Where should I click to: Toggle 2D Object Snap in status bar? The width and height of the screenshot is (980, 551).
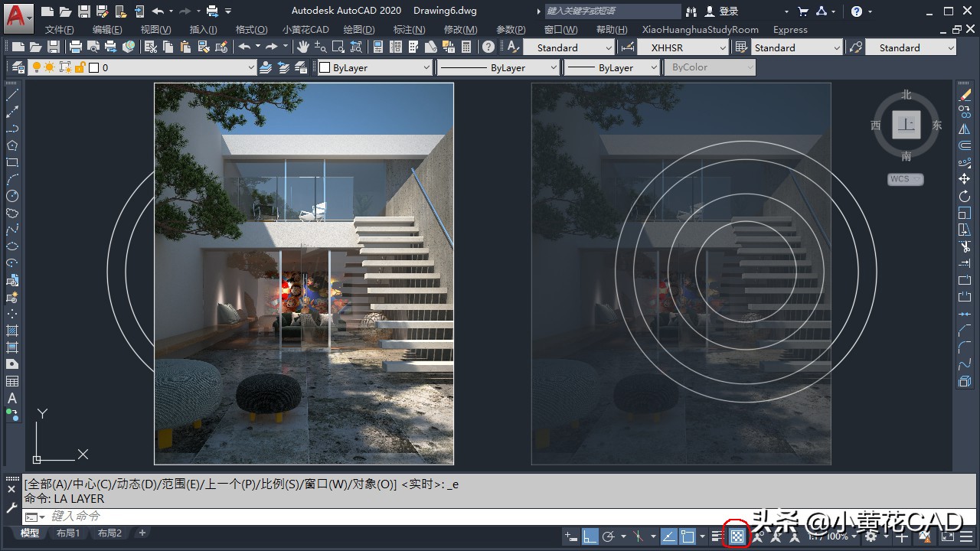click(x=688, y=536)
